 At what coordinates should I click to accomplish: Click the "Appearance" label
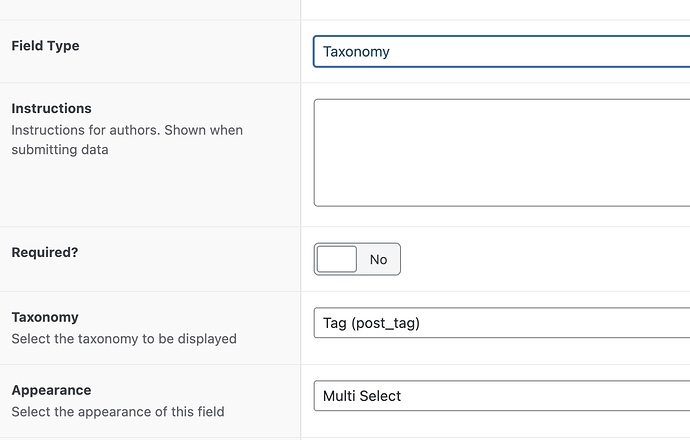point(51,390)
